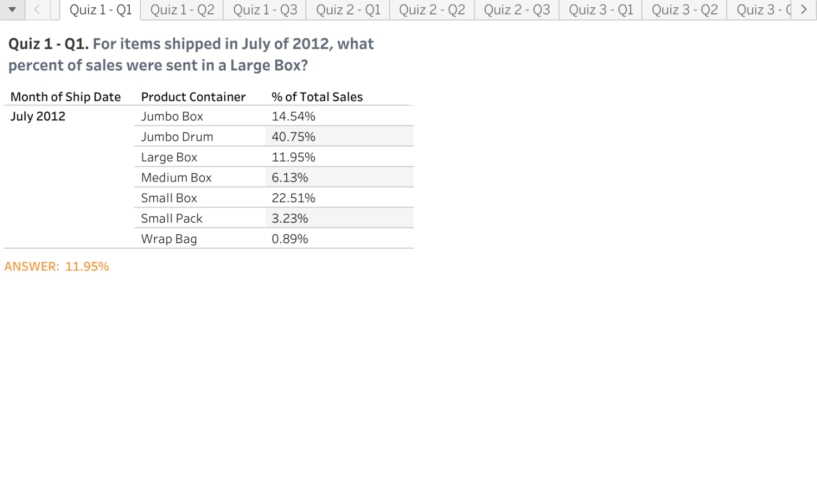817x504 pixels.
Task: Click the Jumbo Drum 40.75% value
Action: [293, 137]
